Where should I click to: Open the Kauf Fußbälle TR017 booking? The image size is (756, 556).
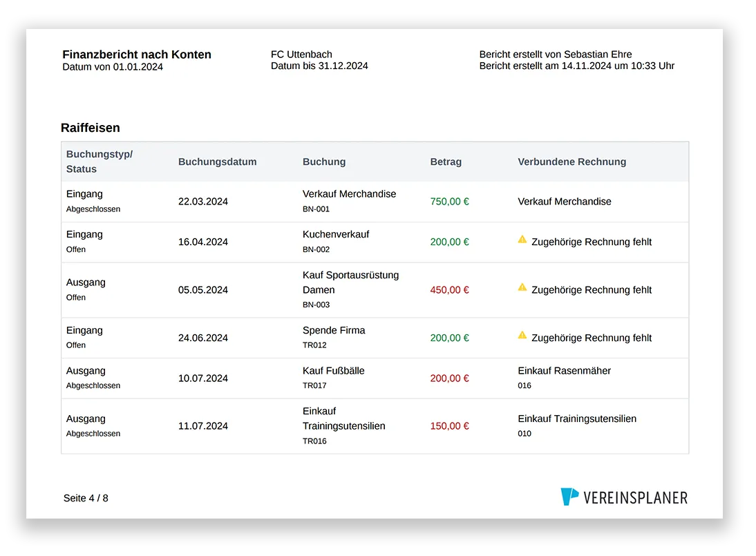(x=333, y=378)
